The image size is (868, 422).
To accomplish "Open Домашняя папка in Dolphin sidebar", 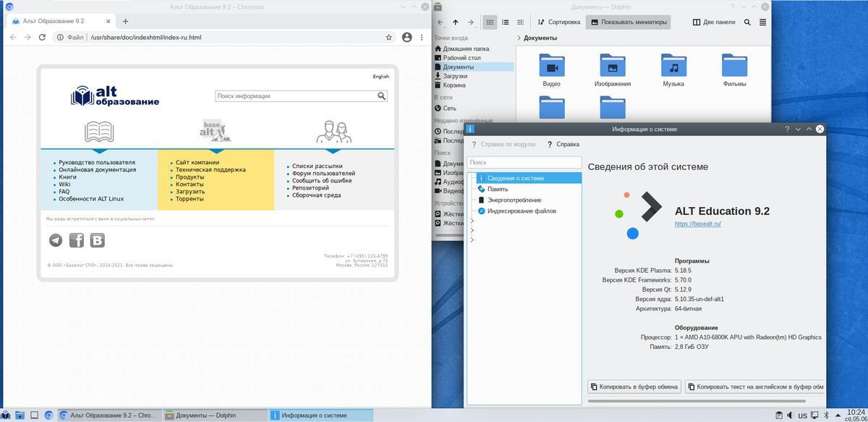I will tap(474, 48).
